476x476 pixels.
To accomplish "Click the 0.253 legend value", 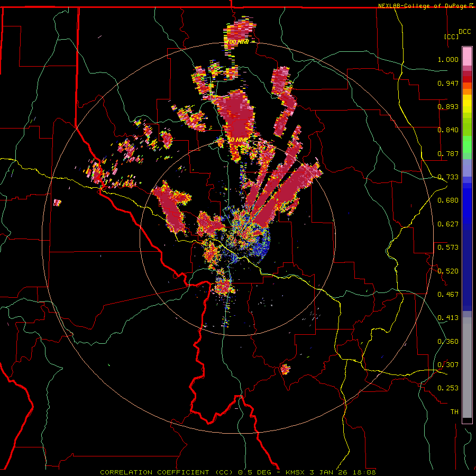I will pos(448,388).
